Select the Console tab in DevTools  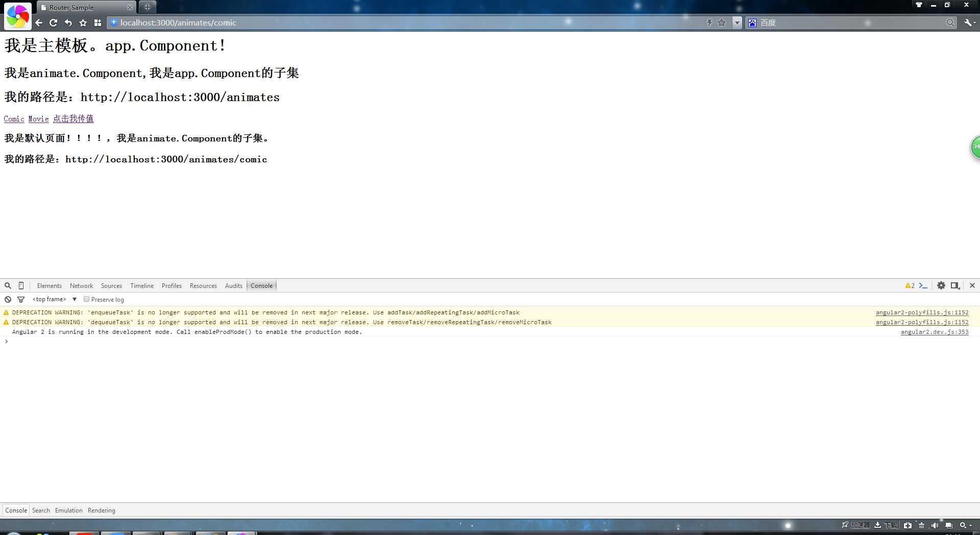[261, 286]
